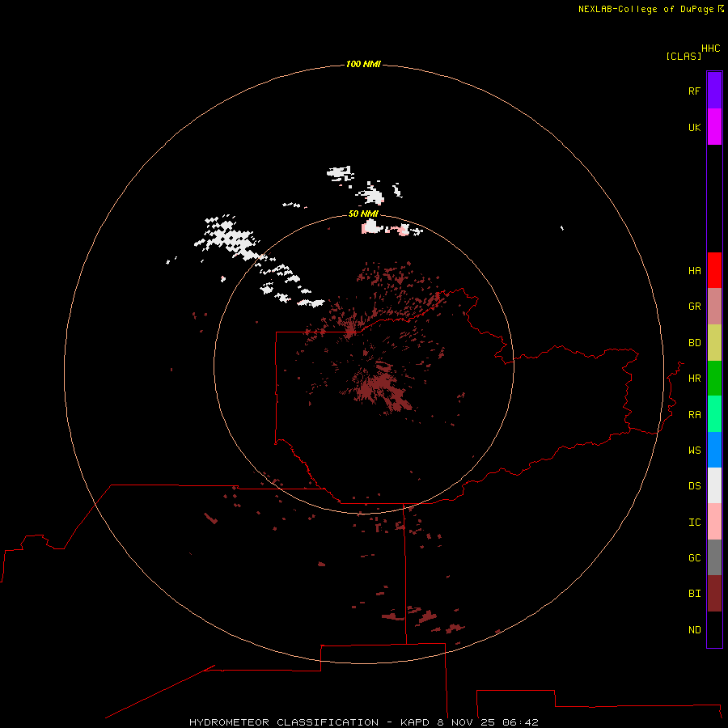Click the GC legend label
Image resolution: width=728 pixels, height=728 pixels.
694,558
